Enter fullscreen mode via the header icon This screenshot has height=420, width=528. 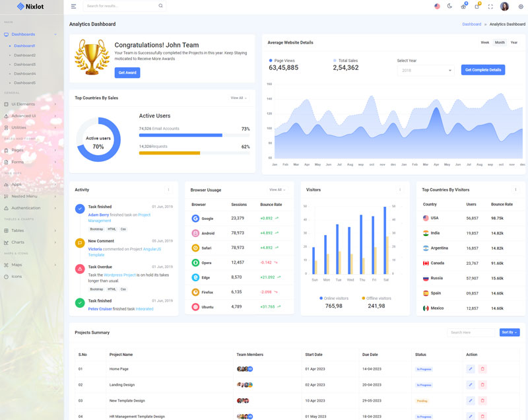pyautogui.click(x=490, y=7)
